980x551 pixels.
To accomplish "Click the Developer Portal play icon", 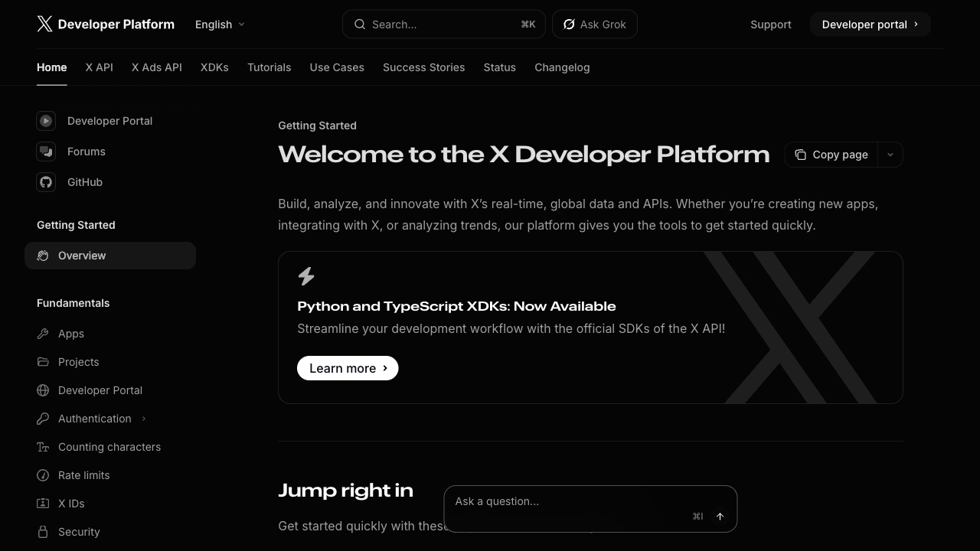I will [46, 121].
